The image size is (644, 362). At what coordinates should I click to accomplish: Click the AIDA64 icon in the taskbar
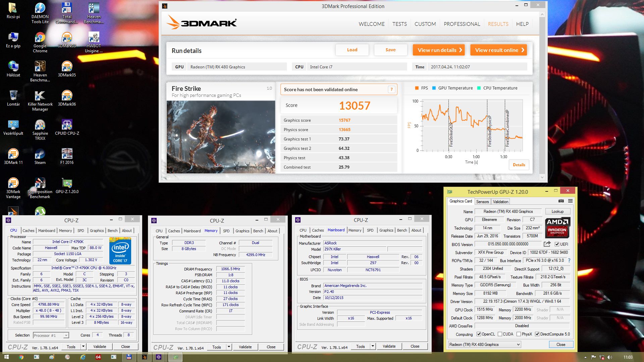[x=98, y=357]
